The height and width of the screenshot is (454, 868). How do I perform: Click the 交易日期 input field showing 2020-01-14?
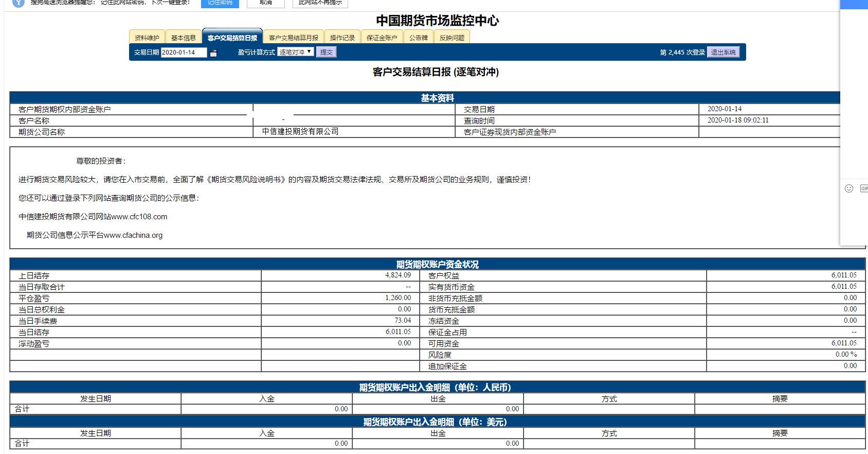pyautogui.click(x=184, y=52)
